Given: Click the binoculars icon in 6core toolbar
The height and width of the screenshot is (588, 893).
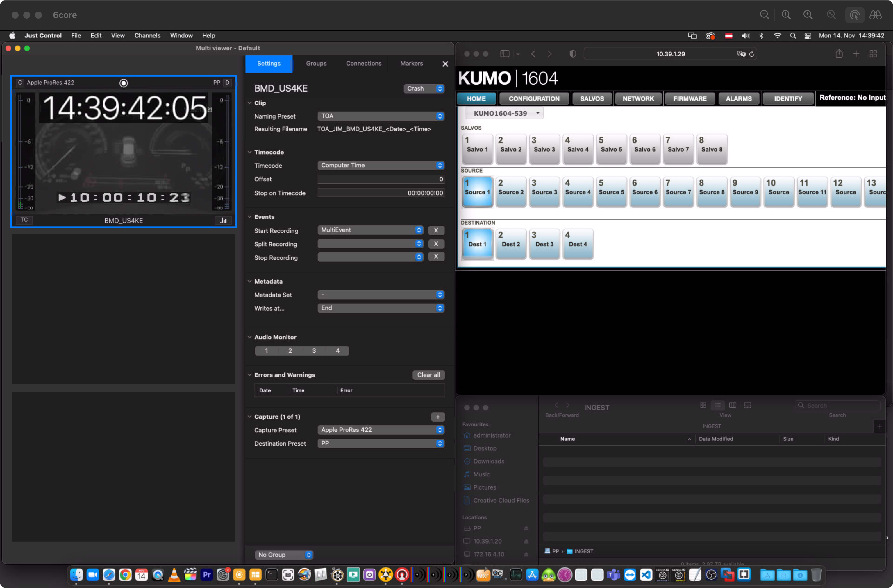Looking at the screenshot, I should point(875,15).
